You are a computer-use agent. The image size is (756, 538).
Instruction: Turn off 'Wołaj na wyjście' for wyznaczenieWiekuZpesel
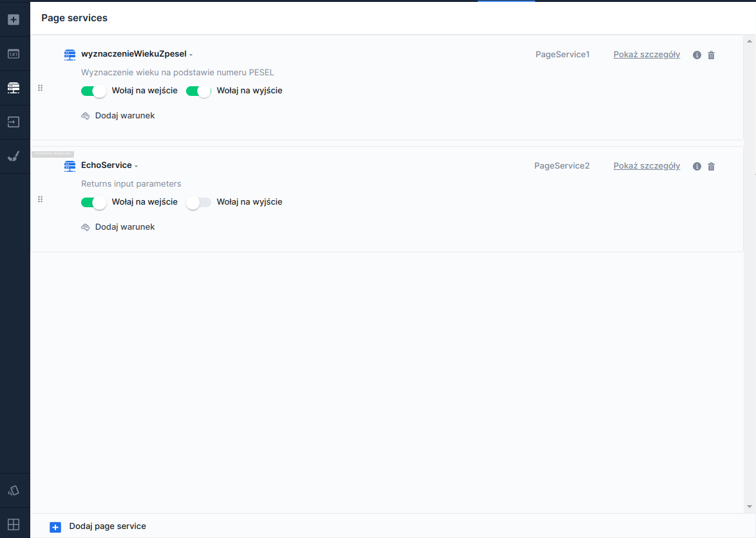198,91
